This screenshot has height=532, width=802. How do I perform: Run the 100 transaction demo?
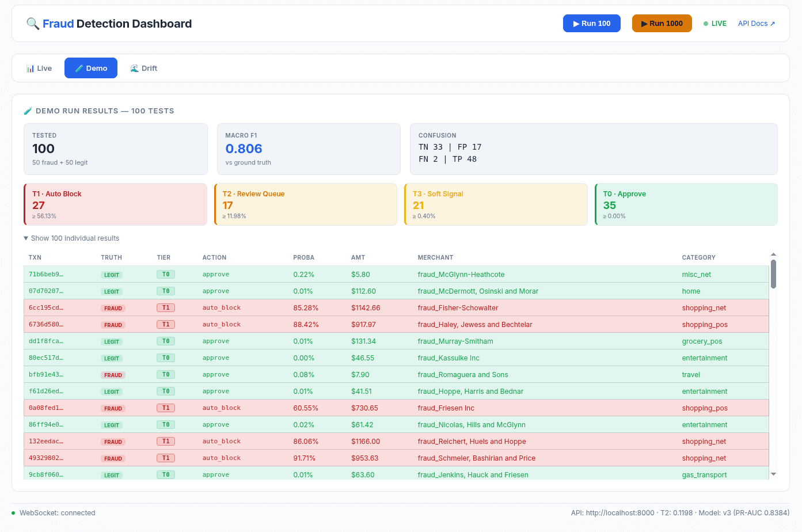click(x=592, y=24)
